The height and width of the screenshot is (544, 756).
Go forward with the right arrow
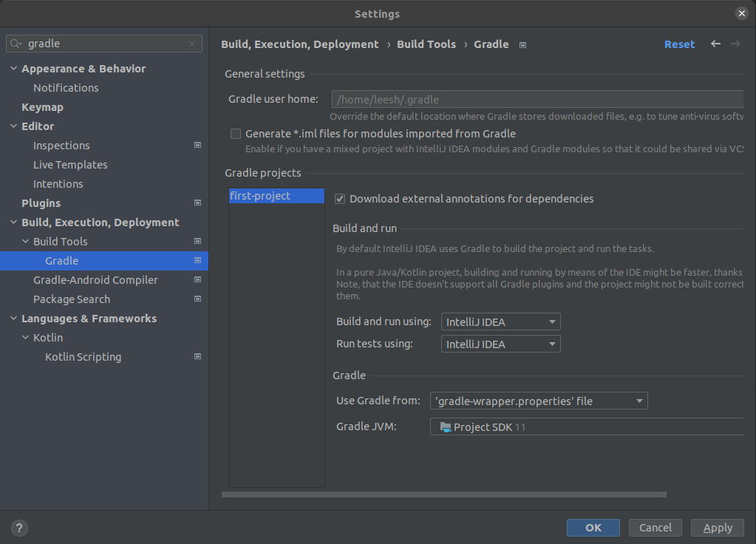point(735,44)
